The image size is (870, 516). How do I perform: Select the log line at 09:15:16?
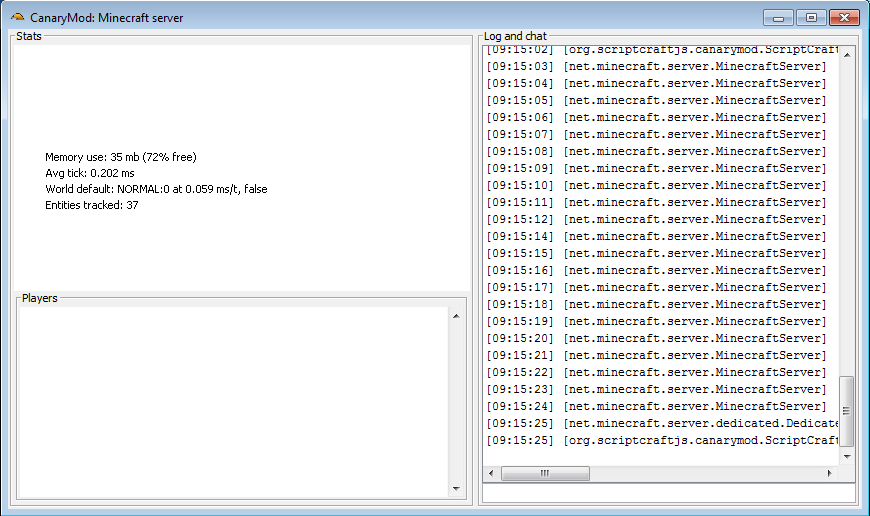coord(656,270)
